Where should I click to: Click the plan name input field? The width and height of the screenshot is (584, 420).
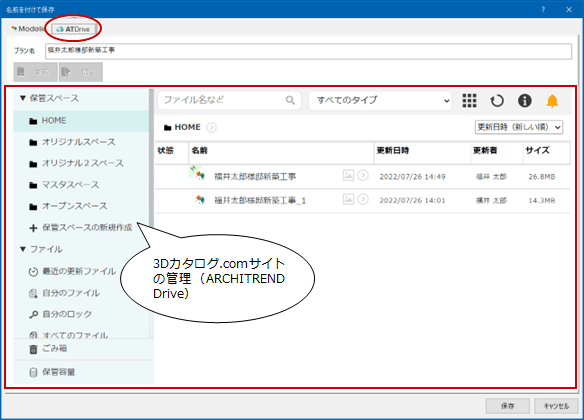pyautogui.click(x=308, y=51)
